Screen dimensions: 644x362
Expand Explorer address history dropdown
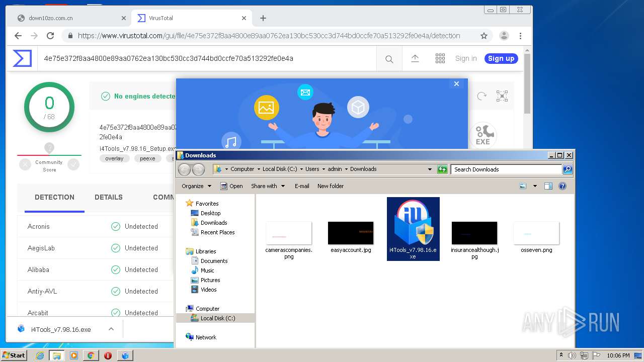pos(430,169)
